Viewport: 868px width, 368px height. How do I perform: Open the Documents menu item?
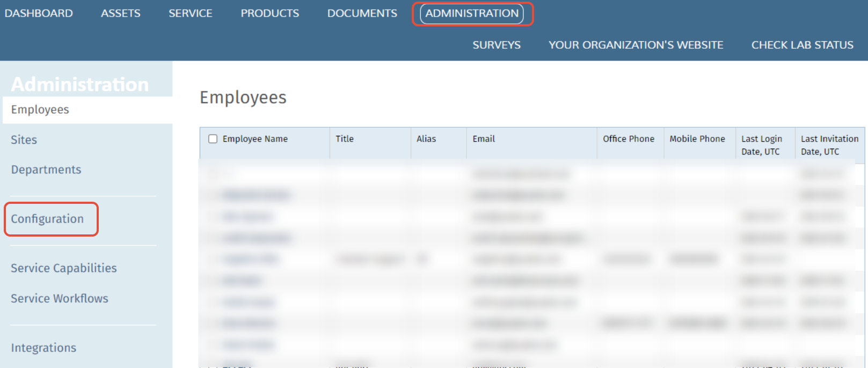click(x=362, y=13)
